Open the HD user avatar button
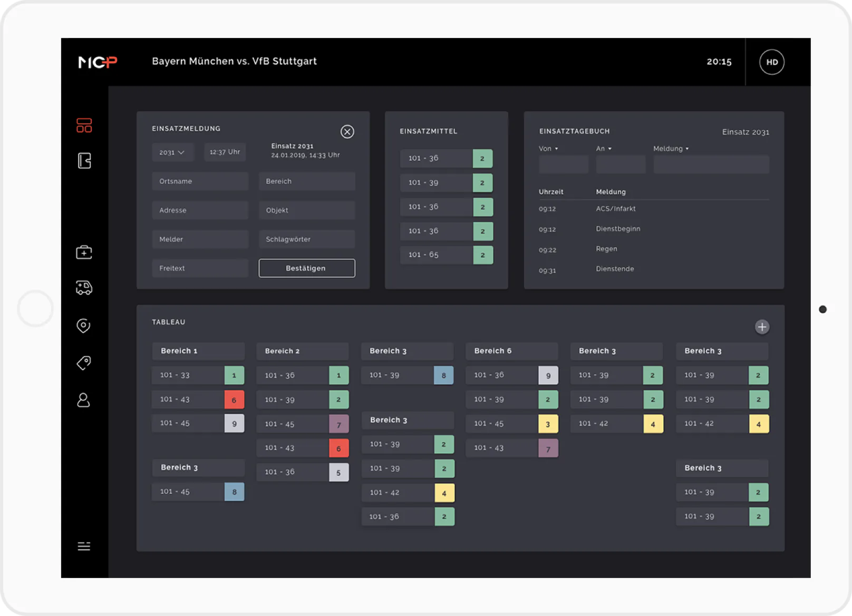The width and height of the screenshot is (852, 616). click(x=772, y=62)
